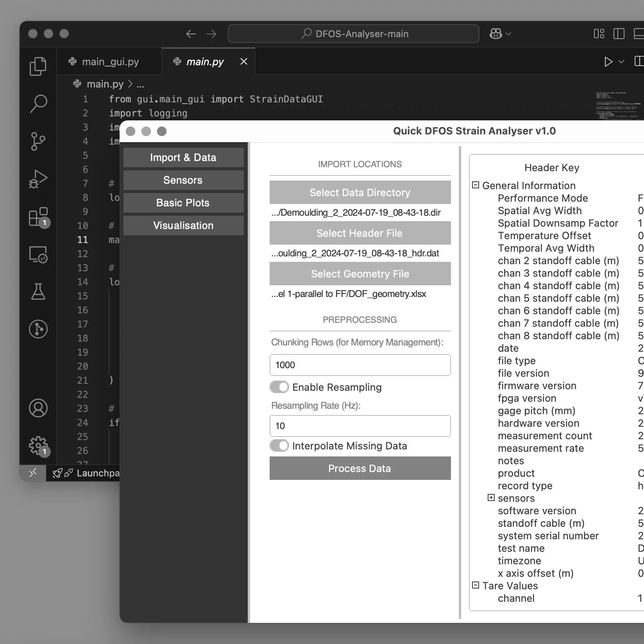Open the Copilot menu in title bar
Screen dimensions: 644x644
pyautogui.click(x=500, y=34)
